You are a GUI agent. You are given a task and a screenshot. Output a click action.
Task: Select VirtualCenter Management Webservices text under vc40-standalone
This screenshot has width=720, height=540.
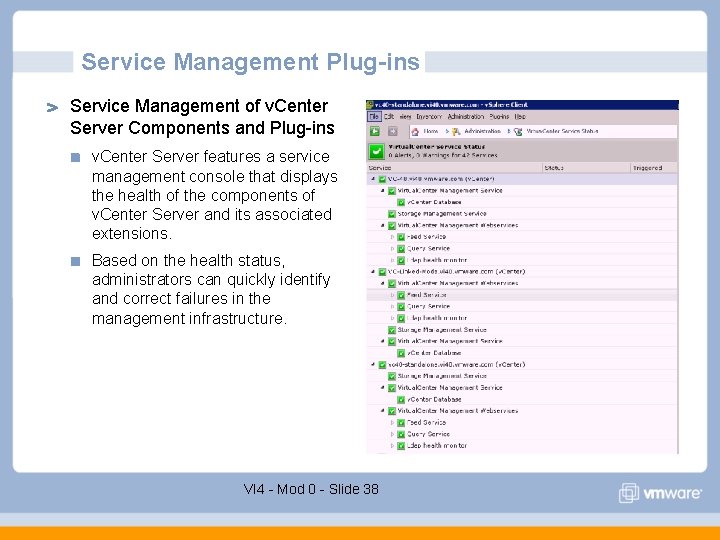coord(458,411)
